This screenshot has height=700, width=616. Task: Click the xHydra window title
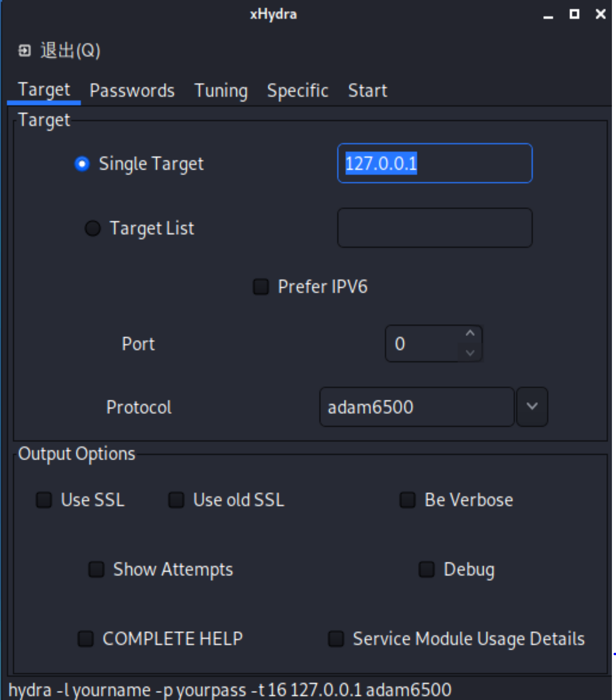[x=273, y=14]
